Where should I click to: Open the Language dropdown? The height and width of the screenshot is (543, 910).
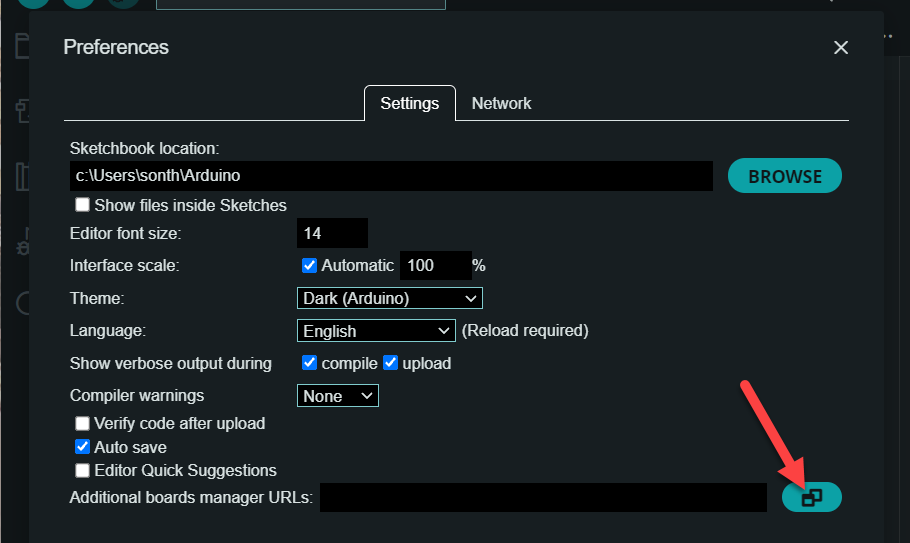pos(376,331)
